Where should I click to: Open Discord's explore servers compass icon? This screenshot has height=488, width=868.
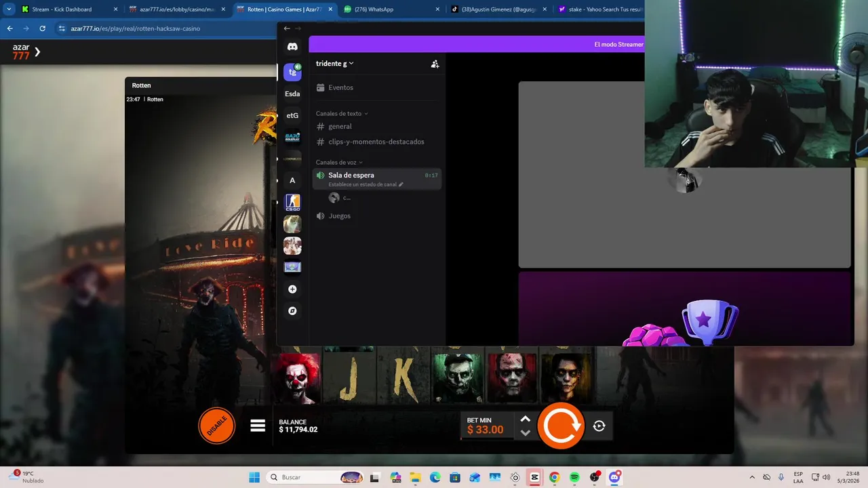[292, 311]
